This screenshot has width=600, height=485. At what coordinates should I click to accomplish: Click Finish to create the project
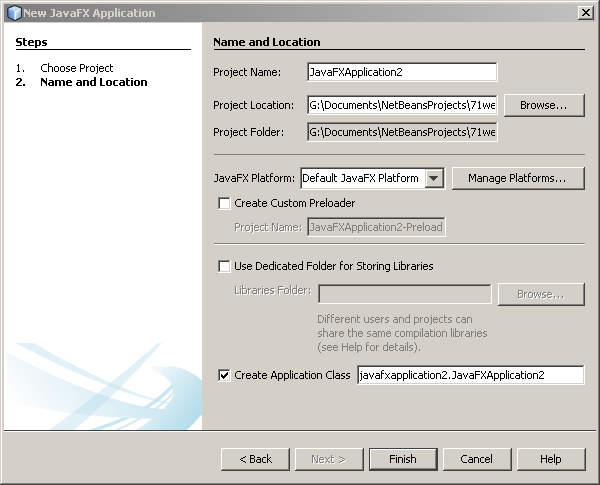(x=403, y=459)
